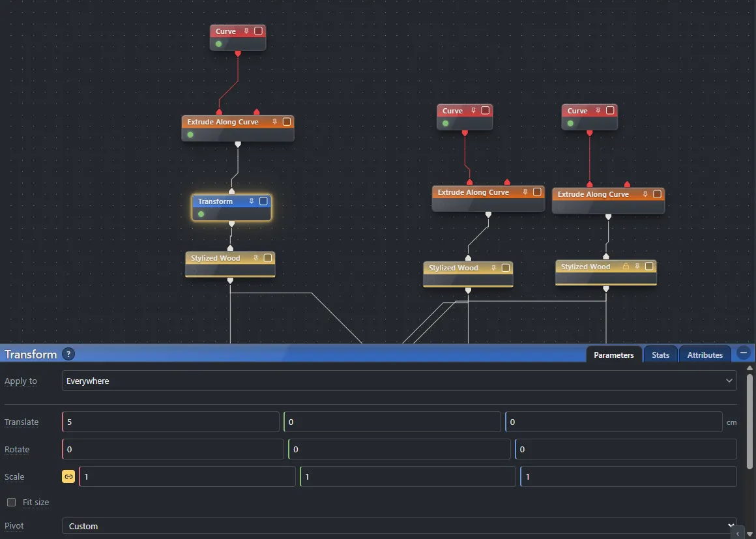The image size is (756, 539).
Task: Click pin icon on the rightmost Curve node
Action: (x=598, y=110)
